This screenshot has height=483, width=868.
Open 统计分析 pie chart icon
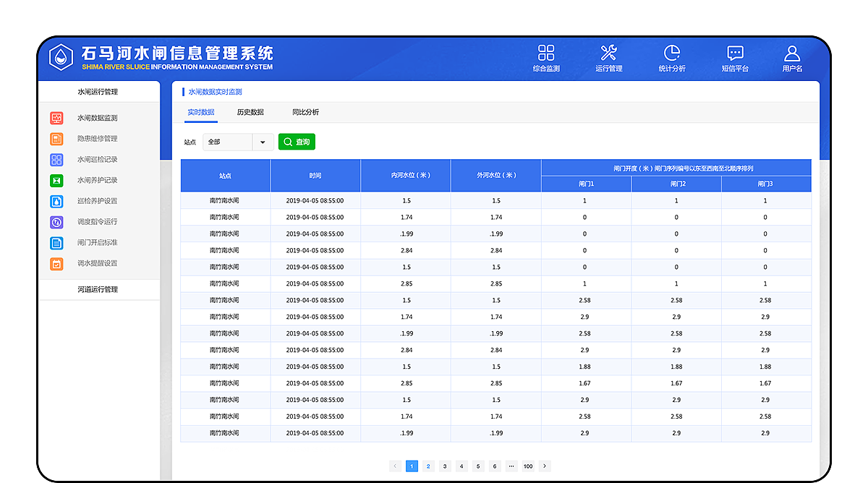pyautogui.click(x=673, y=53)
